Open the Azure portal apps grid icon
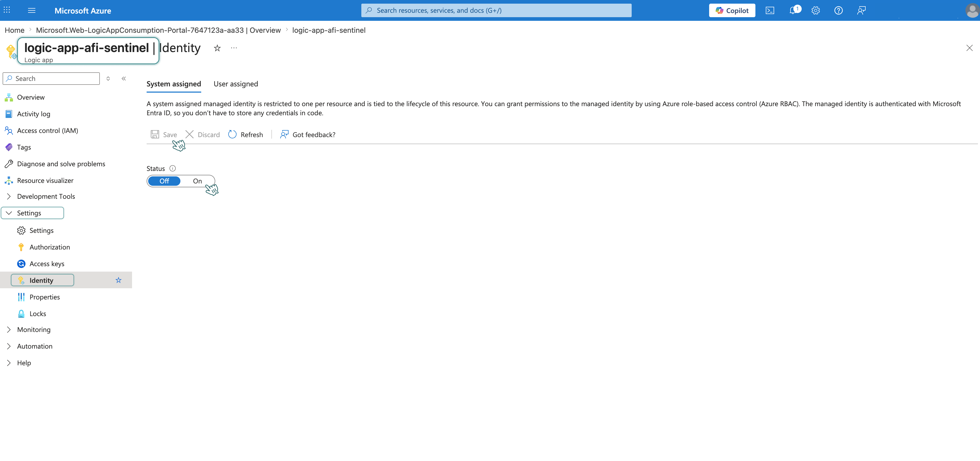The width and height of the screenshot is (980, 461). [x=7, y=10]
